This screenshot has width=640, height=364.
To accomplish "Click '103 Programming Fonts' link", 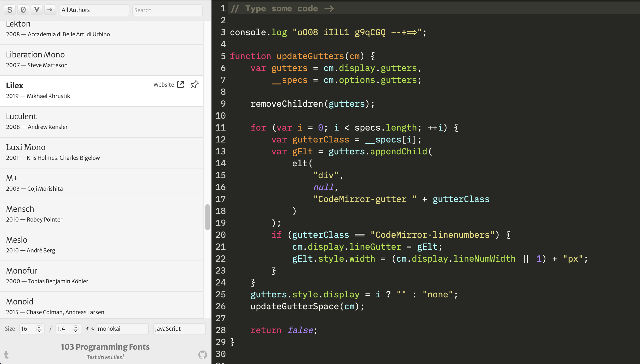I will coord(105,347).
